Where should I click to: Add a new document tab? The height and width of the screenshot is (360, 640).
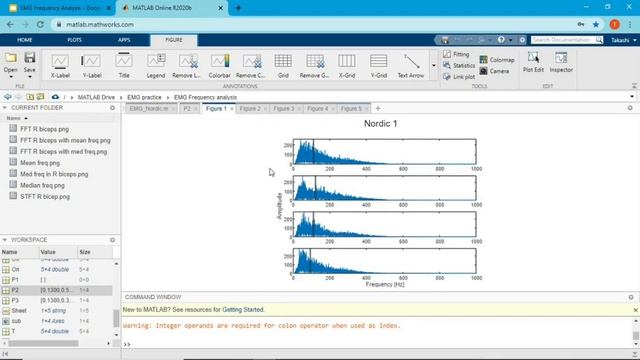(x=378, y=109)
